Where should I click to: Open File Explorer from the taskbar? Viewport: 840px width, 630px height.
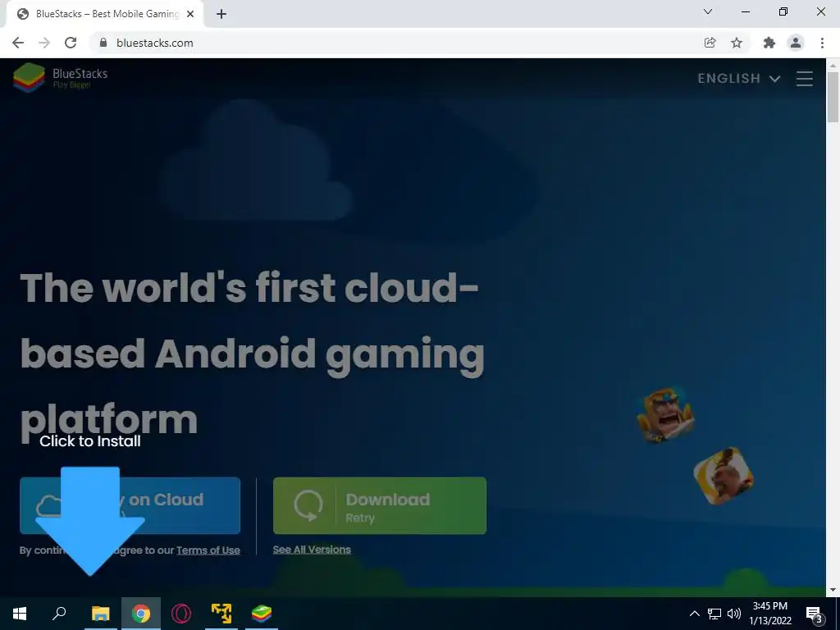pos(101,614)
